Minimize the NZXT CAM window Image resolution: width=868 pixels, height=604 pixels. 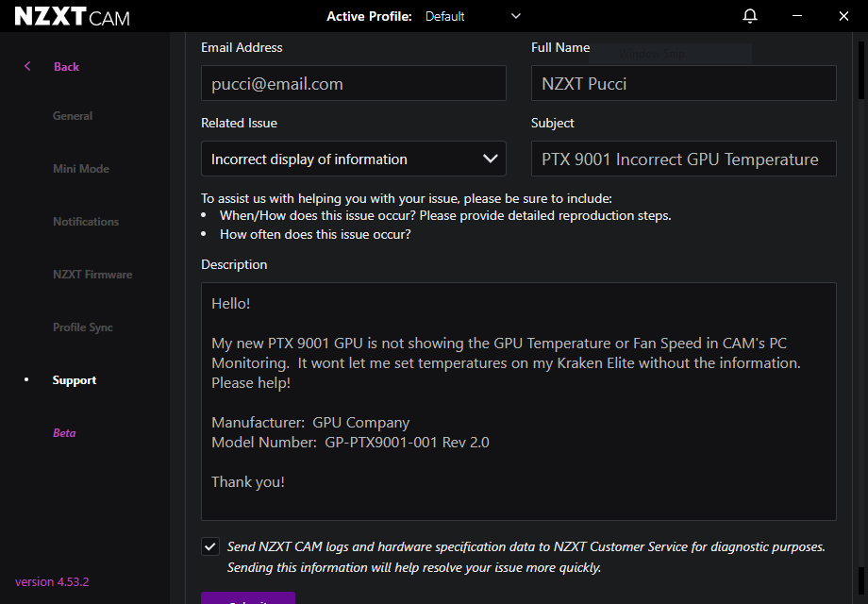click(x=797, y=16)
